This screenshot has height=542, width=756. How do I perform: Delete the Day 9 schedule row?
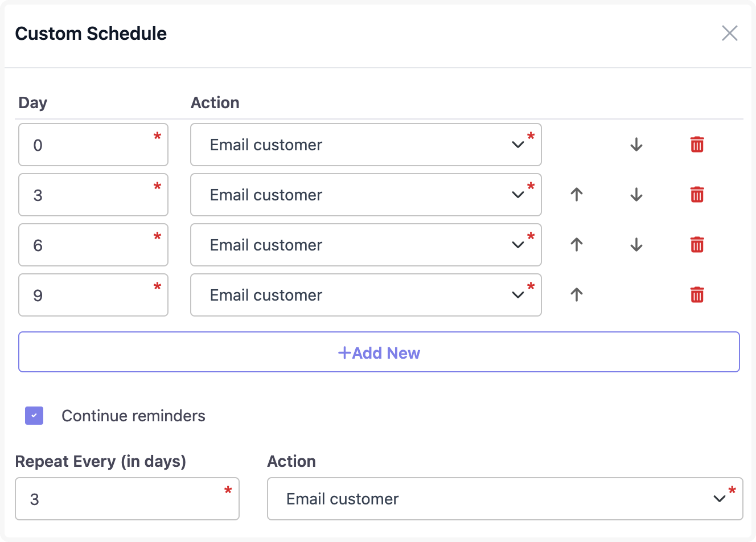tap(697, 295)
